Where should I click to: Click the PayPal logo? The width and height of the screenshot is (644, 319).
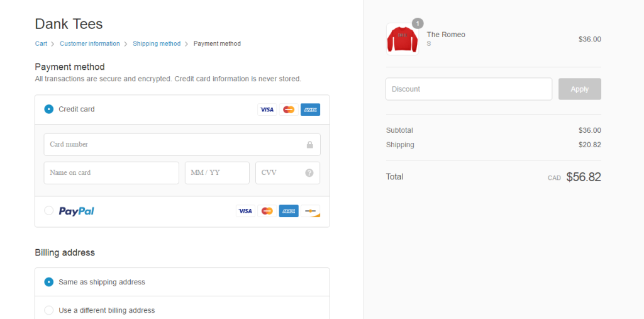76,211
